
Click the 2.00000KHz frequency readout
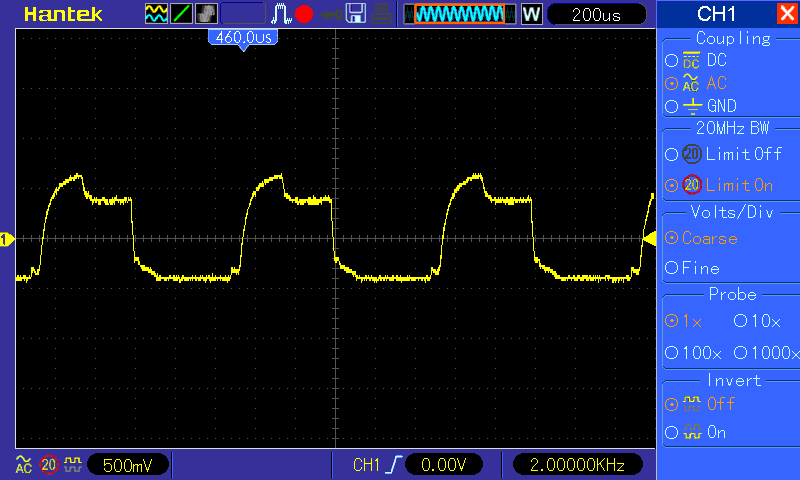tap(577, 465)
